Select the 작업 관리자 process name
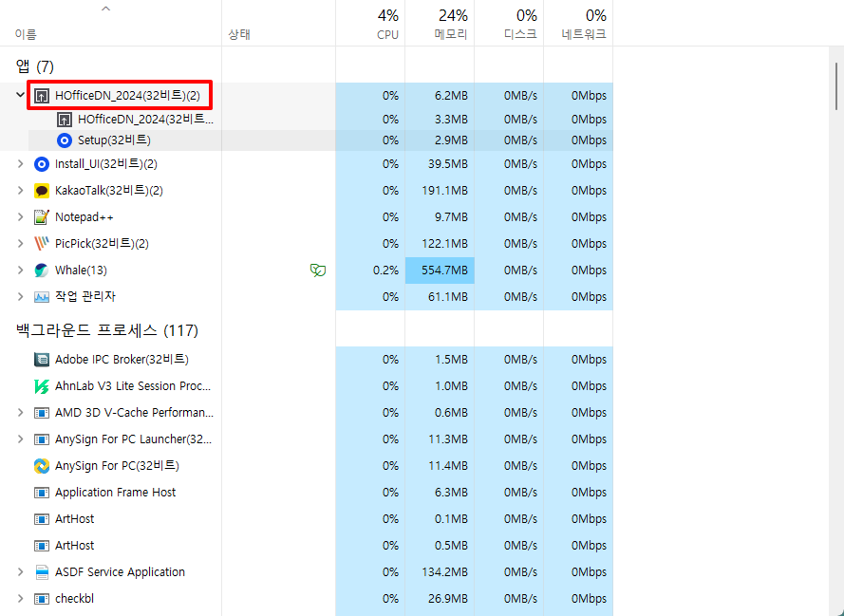The width and height of the screenshot is (844, 616). pyautogui.click(x=85, y=296)
